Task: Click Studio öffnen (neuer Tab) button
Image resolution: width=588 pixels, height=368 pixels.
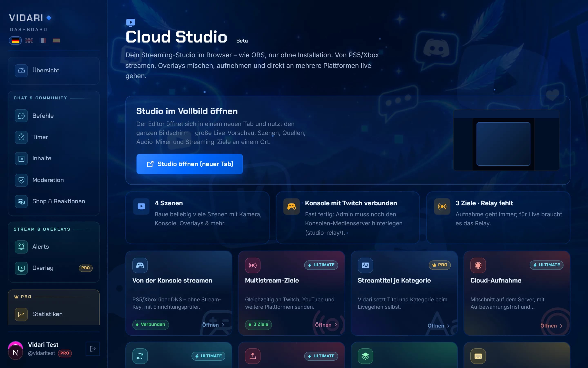Action: point(189,164)
